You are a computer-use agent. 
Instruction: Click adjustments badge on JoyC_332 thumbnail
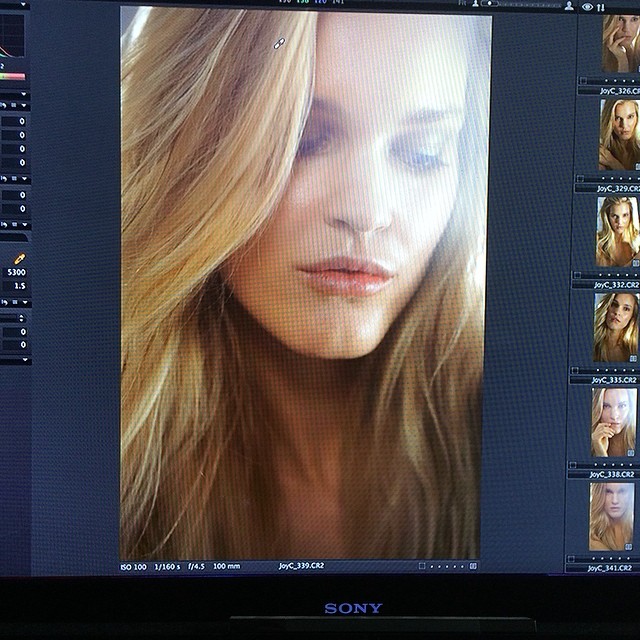pos(636,263)
